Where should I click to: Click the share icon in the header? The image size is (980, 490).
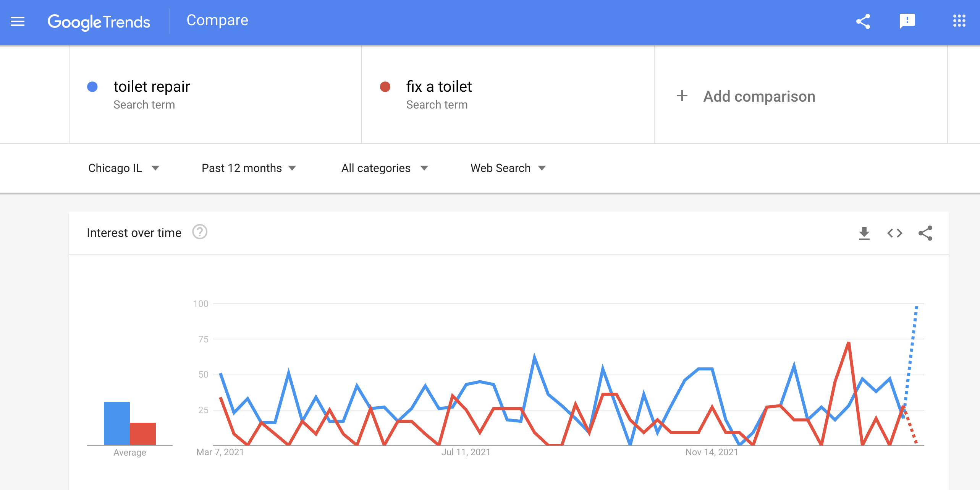863,21
